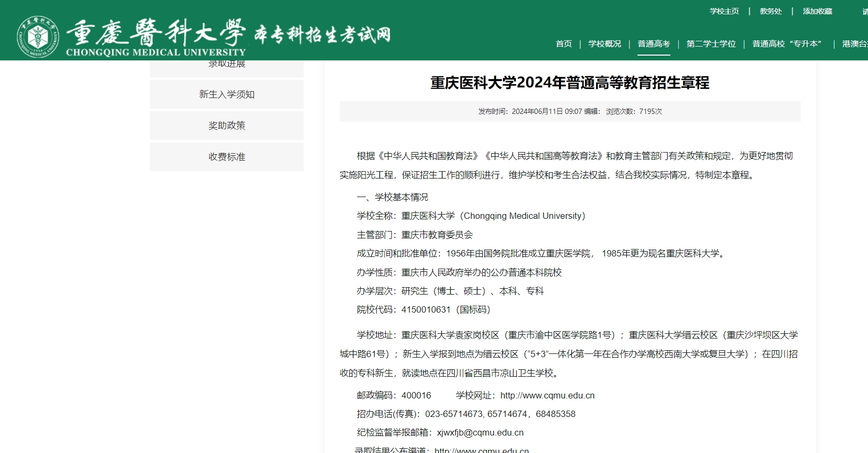The width and height of the screenshot is (868, 453).
Task: Select the 普通高考 navigation tab
Action: [x=654, y=44]
